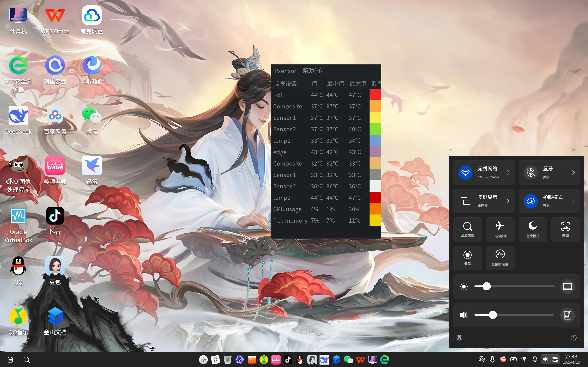Select the CPU usage sensor row
Image resolution: width=588 pixels, height=367 pixels.
326,209
